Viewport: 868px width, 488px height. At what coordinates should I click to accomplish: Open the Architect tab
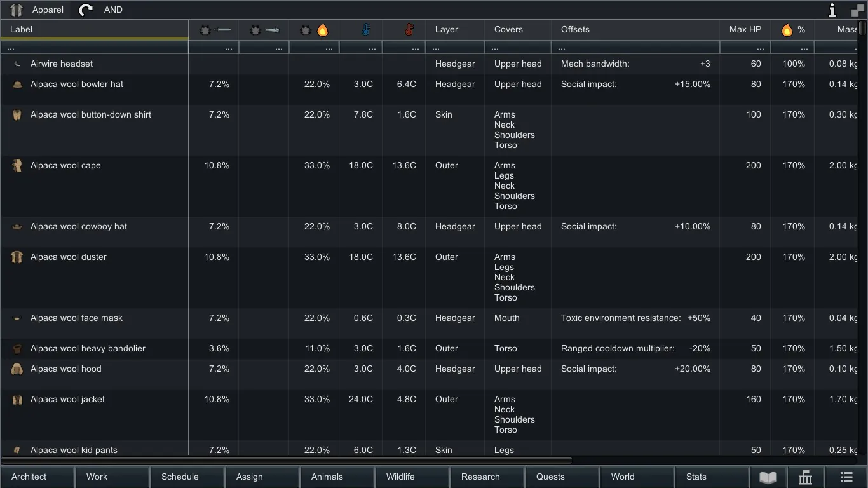click(29, 477)
